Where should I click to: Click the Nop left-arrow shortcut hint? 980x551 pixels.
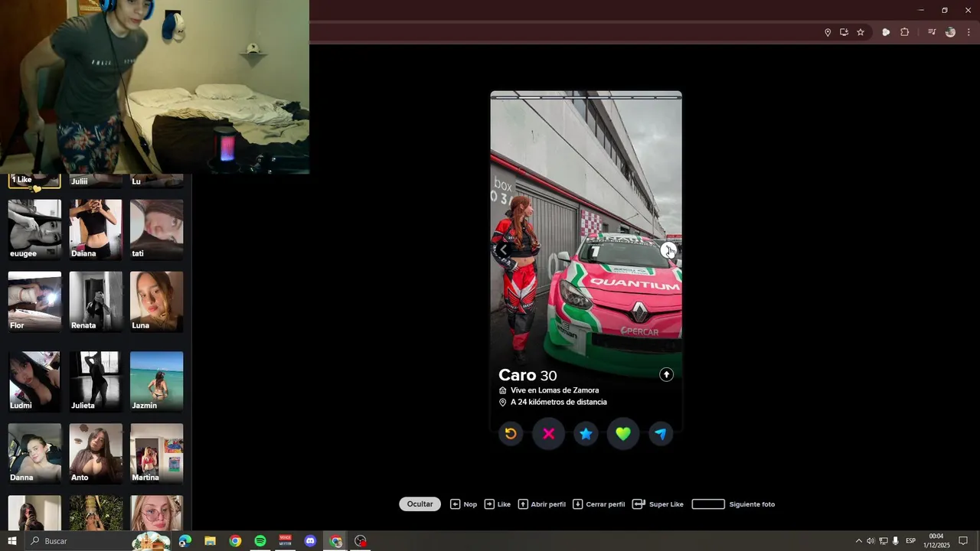pyautogui.click(x=463, y=504)
